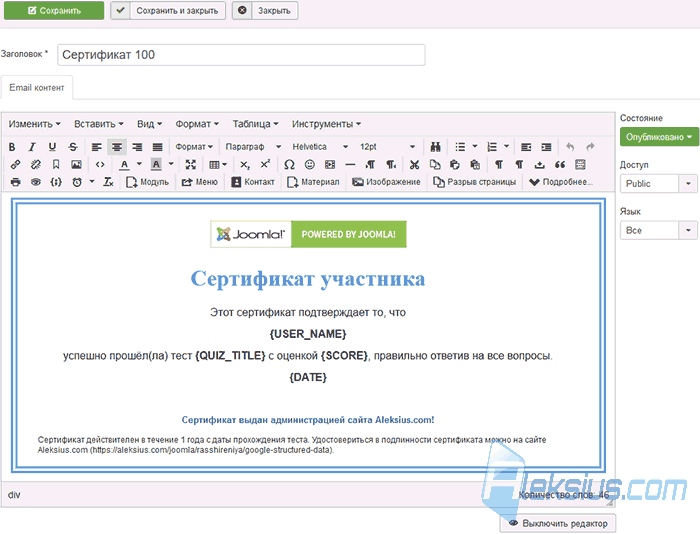Select the Email контент tab
This screenshot has height=534, width=700.
coord(37,88)
